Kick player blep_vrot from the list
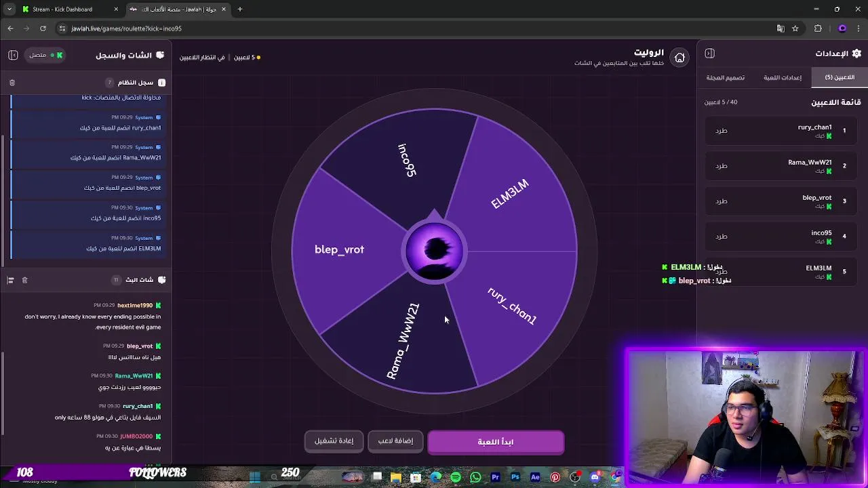 pyautogui.click(x=722, y=201)
